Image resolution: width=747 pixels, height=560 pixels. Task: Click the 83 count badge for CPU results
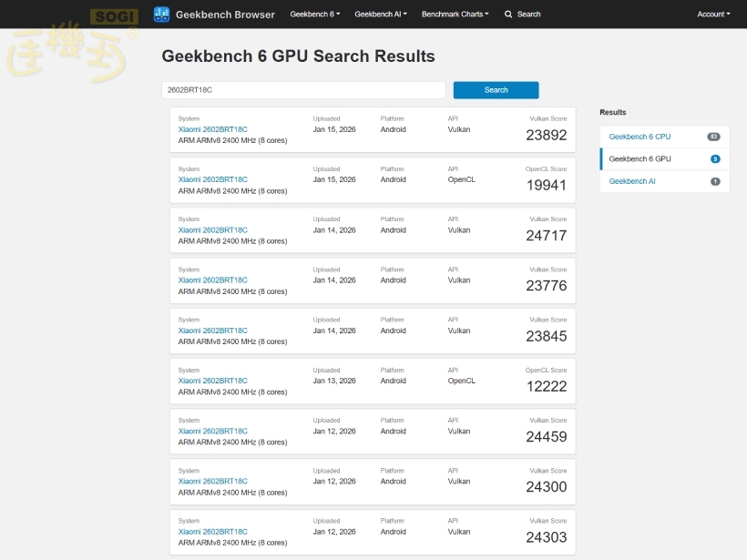point(713,137)
